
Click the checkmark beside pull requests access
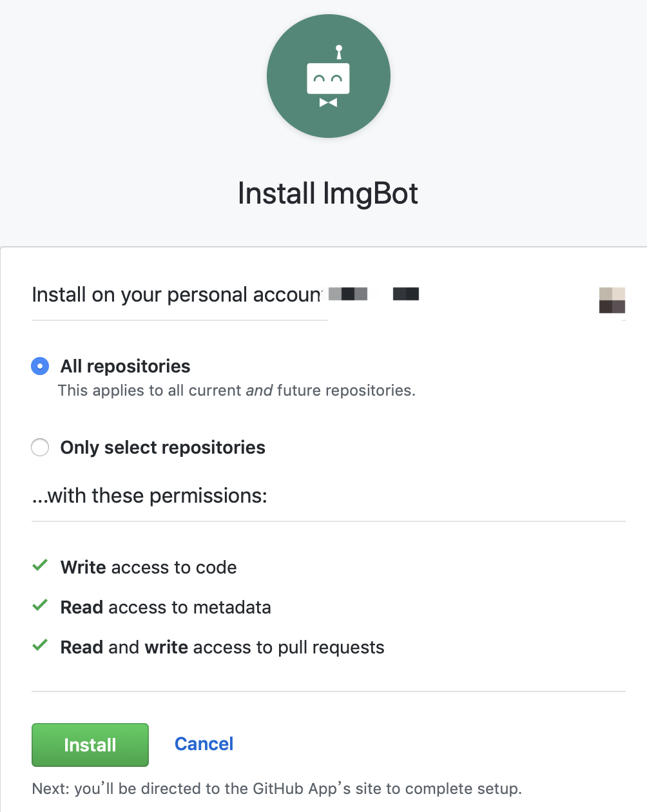click(40, 646)
